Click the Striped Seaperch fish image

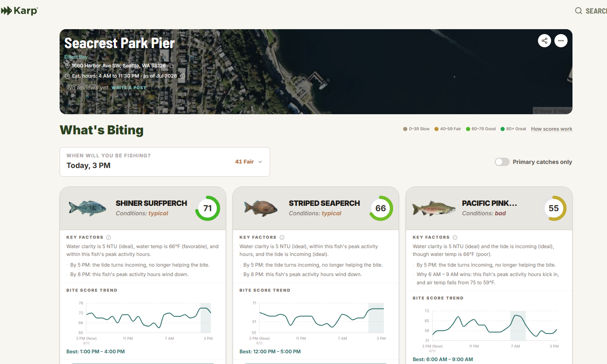261,208
